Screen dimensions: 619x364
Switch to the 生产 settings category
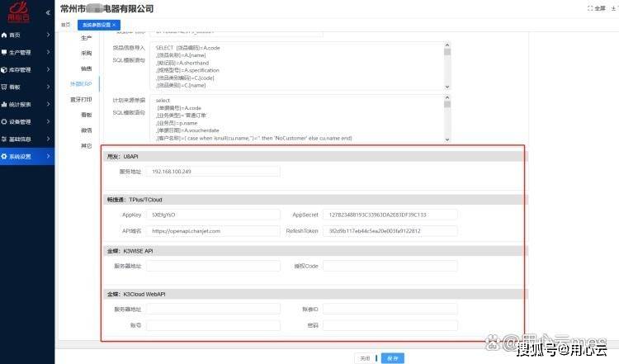[x=87, y=38]
